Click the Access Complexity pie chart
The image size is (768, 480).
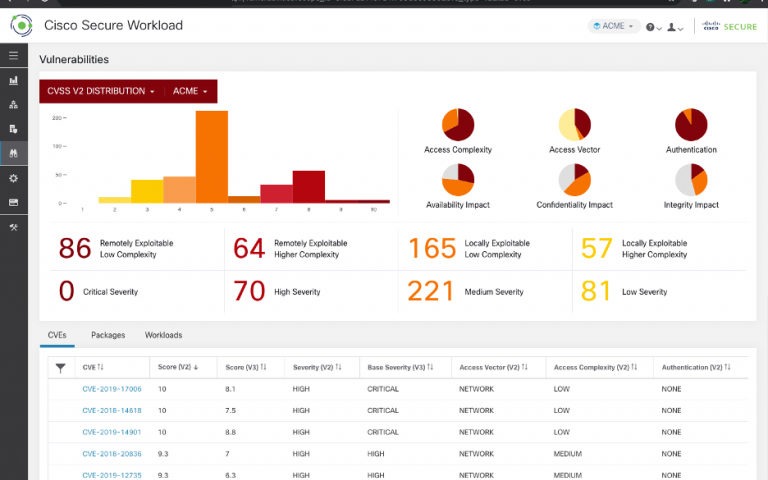[x=458, y=124]
